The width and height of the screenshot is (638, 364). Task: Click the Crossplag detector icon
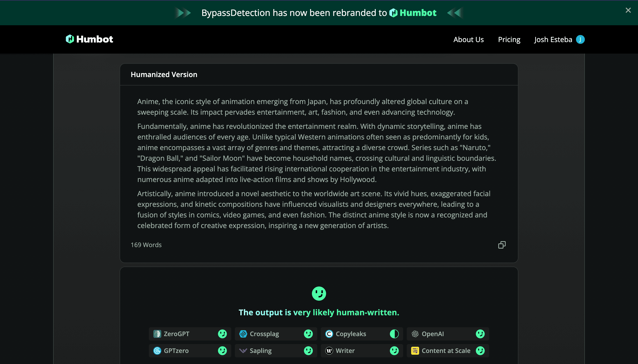pyautogui.click(x=243, y=334)
